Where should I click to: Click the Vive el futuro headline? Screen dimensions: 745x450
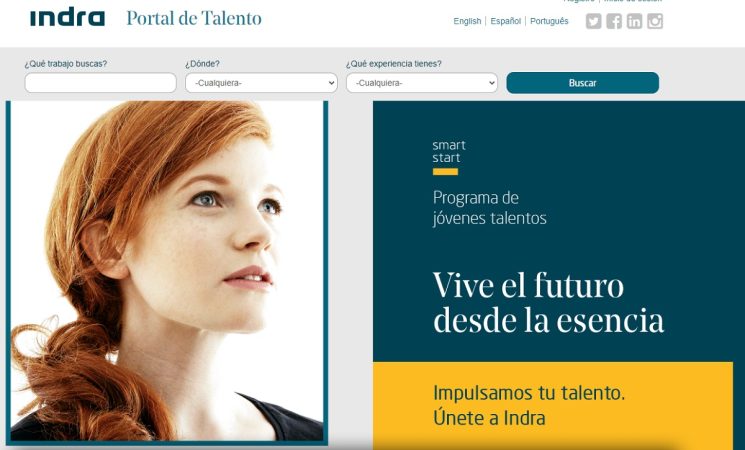tap(548, 303)
